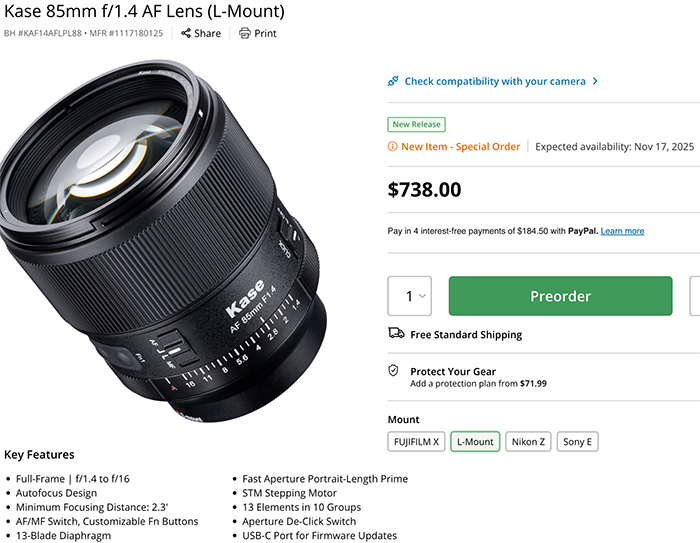Choose the Nikon Z mount
Image resolution: width=700 pixels, height=543 pixels.
pyautogui.click(x=528, y=442)
